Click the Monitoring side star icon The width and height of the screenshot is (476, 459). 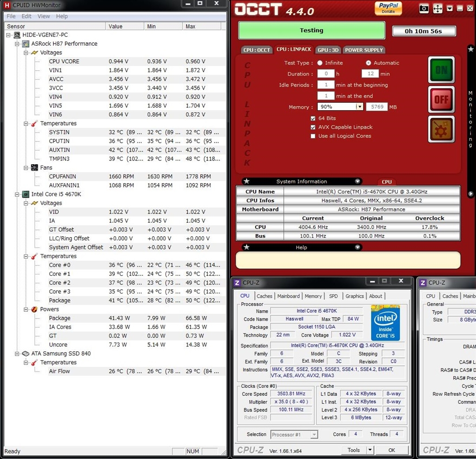pos(470,49)
